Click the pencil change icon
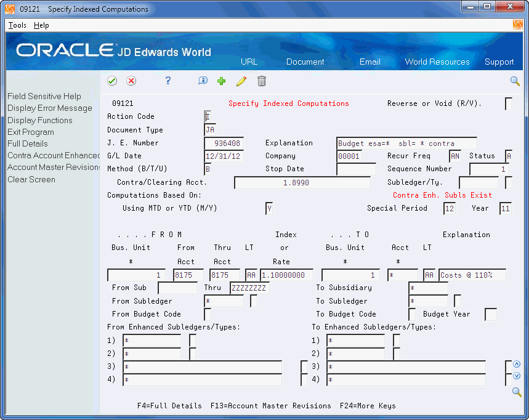This screenshot has height=420, width=529. tap(241, 81)
